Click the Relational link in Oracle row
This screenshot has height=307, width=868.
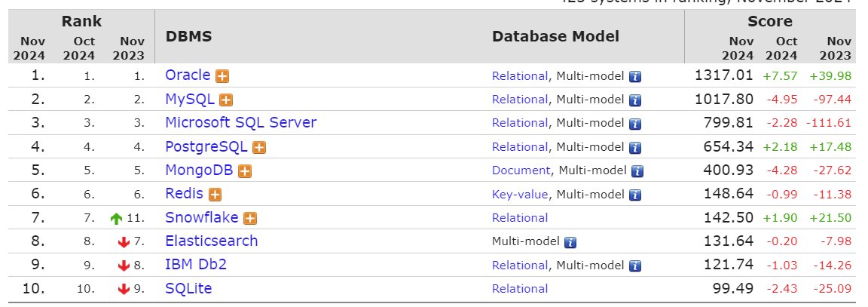(520, 76)
